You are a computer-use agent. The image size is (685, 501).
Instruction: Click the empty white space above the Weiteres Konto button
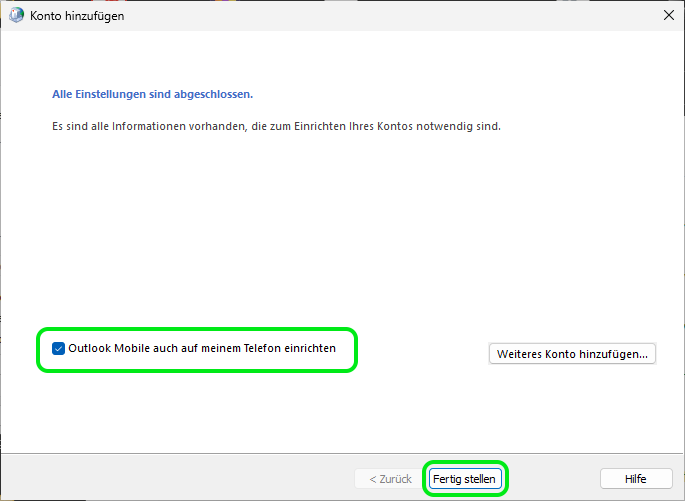pyautogui.click(x=572, y=290)
